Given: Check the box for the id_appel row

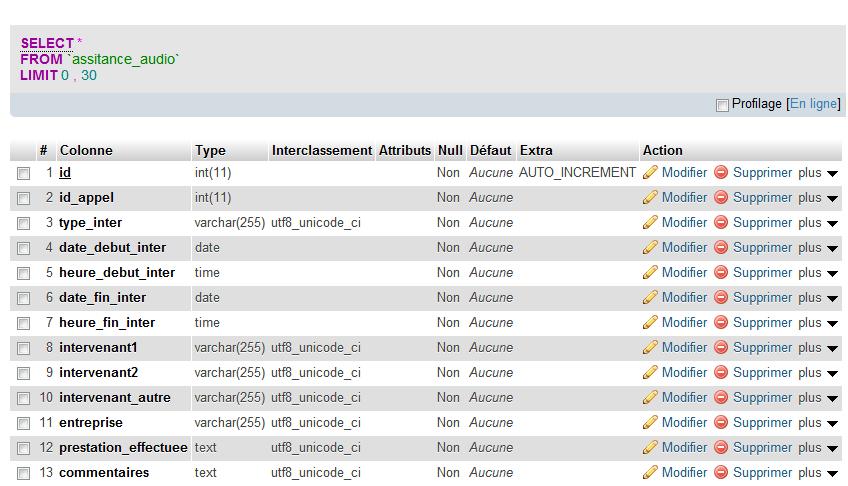Looking at the screenshot, I should [23, 198].
